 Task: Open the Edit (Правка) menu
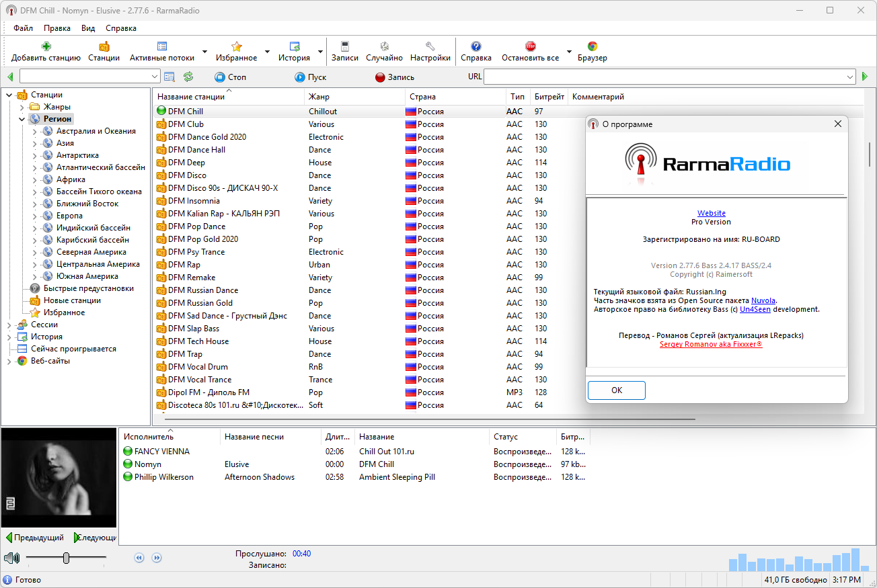(57, 28)
